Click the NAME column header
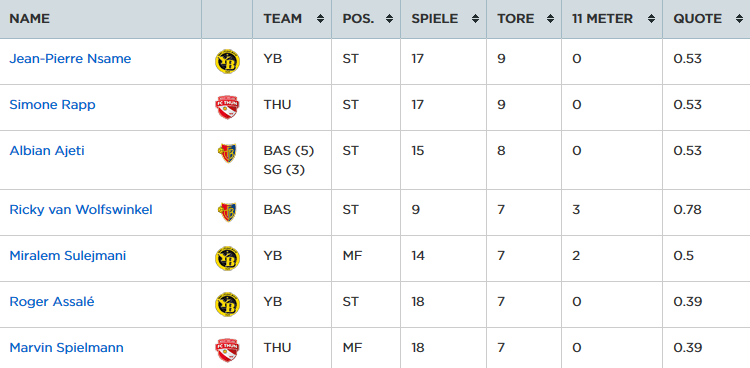Image resolution: width=750 pixels, height=368 pixels. point(30,19)
